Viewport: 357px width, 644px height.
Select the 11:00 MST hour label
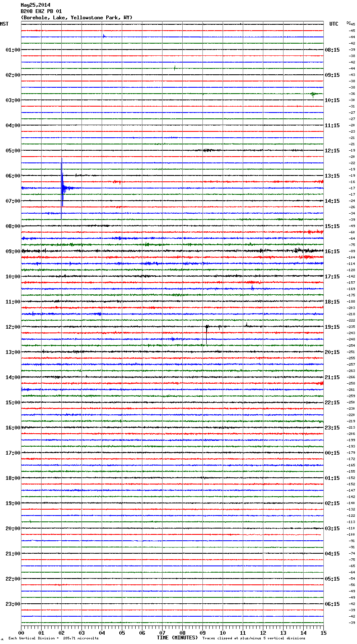click(x=13, y=302)
